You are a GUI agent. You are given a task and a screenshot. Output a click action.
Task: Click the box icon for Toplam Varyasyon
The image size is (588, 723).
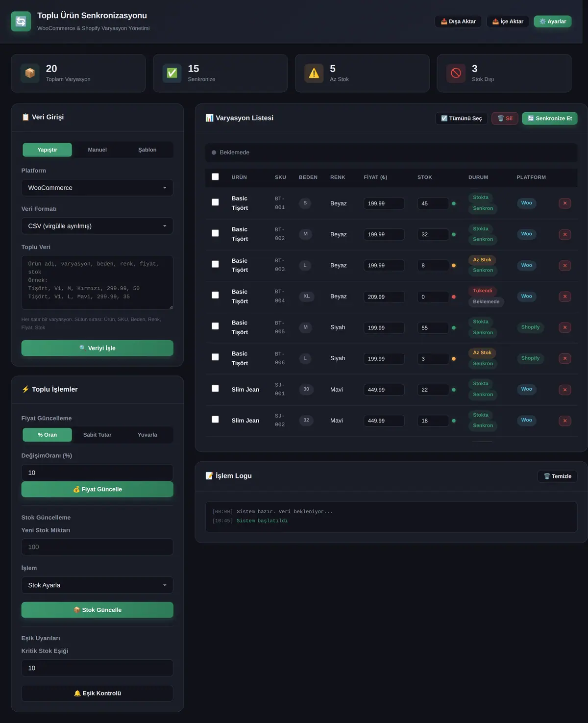(30, 73)
